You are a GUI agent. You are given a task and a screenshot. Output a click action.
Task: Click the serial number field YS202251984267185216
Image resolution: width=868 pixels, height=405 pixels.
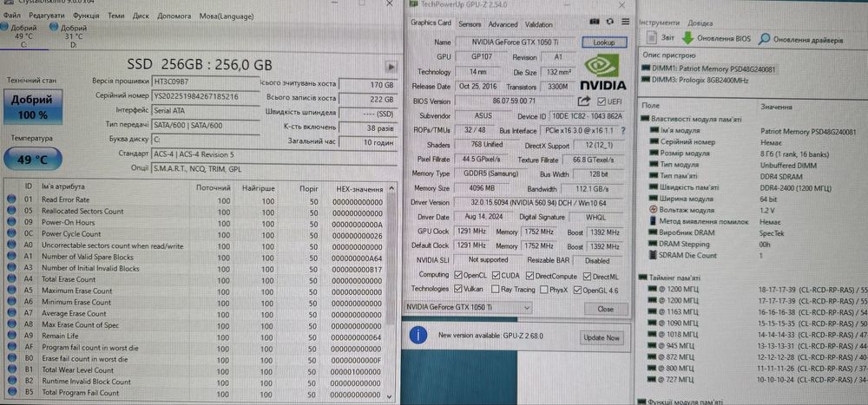pos(205,95)
